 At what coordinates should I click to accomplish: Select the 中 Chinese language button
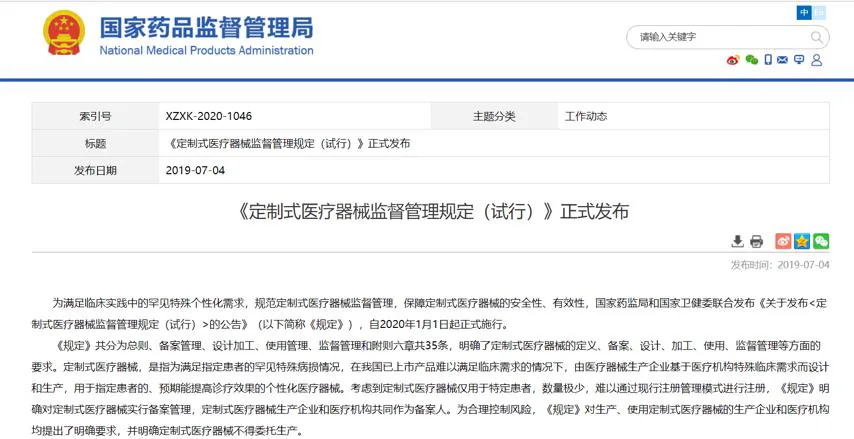tap(804, 13)
